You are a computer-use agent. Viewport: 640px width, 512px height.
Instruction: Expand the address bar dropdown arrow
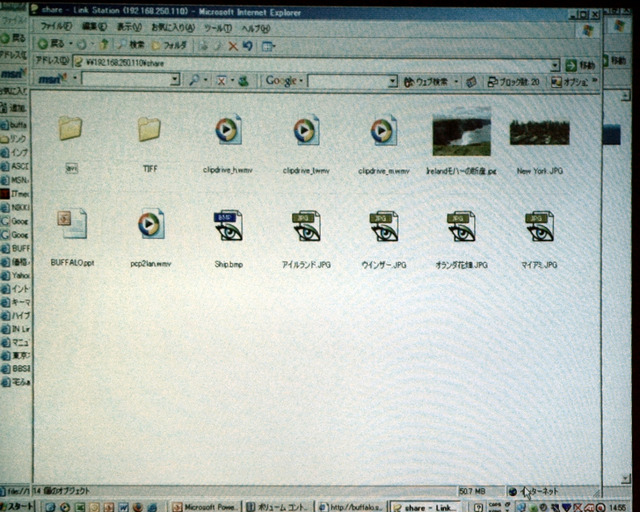tap(555, 65)
